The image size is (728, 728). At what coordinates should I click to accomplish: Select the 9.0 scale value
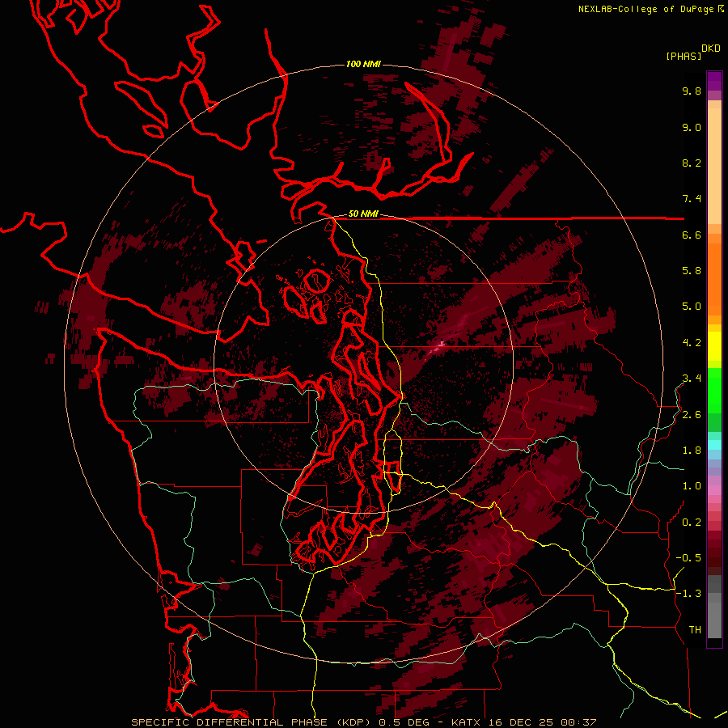(692, 127)
